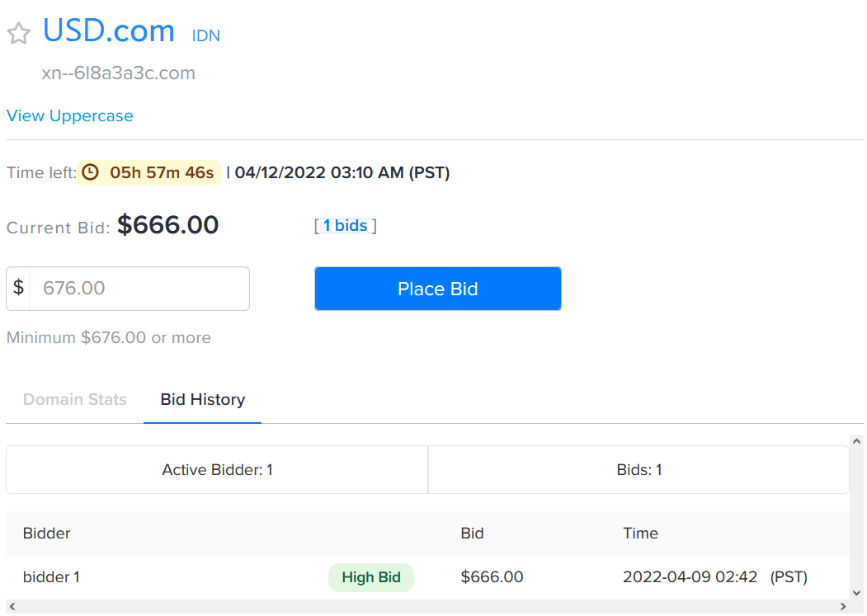Screen dimensions: 867x616
Task: Star USD.com as a favorite
Action: tap(18, 33)
